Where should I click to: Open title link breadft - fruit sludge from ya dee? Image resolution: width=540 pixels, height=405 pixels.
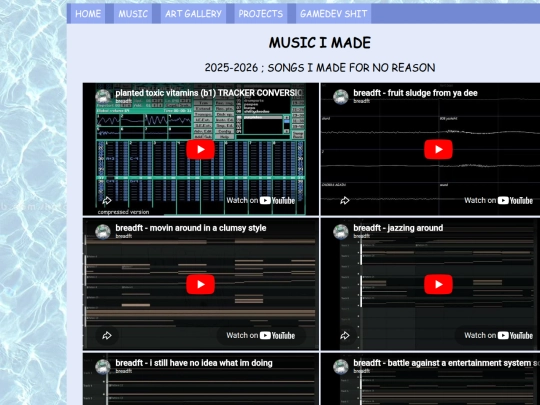pyautogui.click(x=415, y=93)
